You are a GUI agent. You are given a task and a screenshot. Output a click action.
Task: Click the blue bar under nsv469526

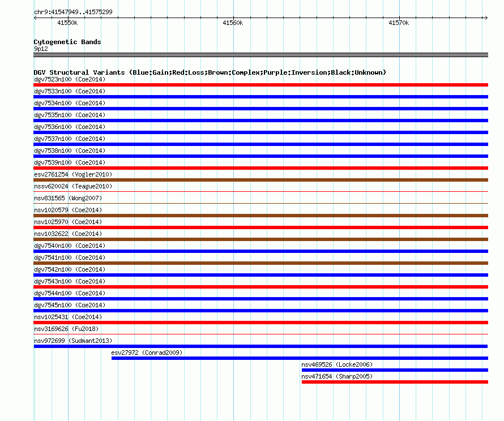pyautogui.click(x=395, y=370)
